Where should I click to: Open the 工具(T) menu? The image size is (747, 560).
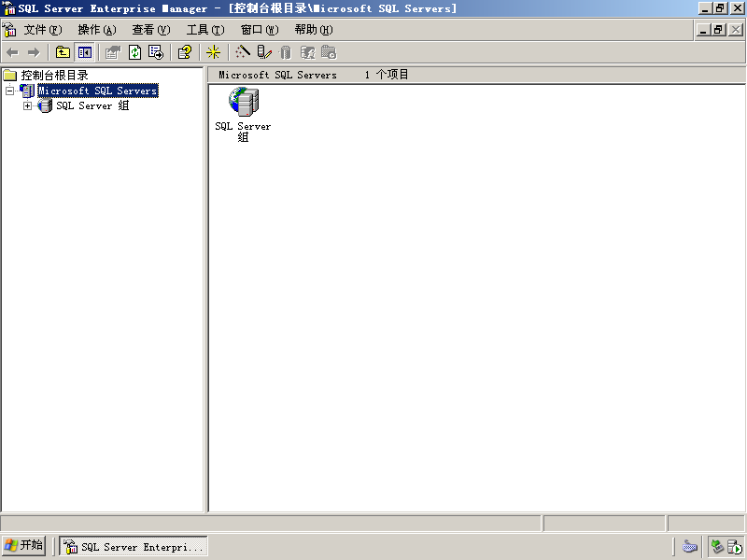[205, 30]
